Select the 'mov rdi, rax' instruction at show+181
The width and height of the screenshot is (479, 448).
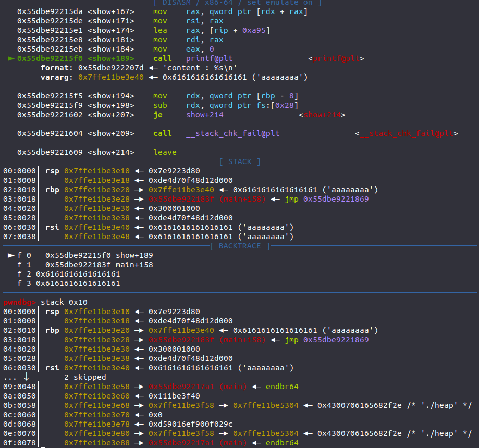coord(188,40)
